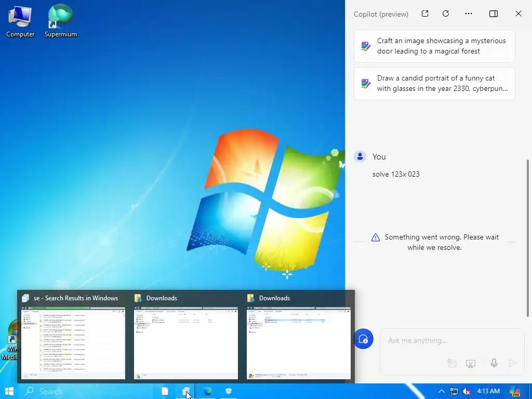532x399 pixels.
Task: Add an image to the Copilot prompt
Action: click(451, 363)
